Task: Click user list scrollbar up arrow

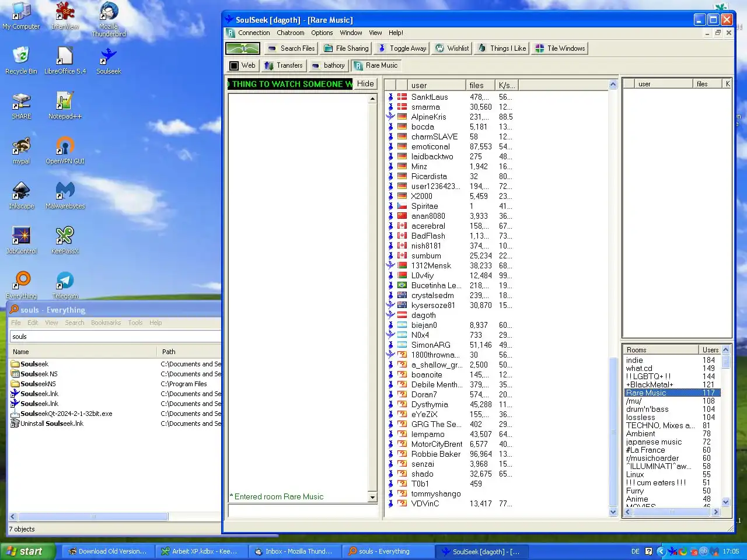Action: (x=613, y=85)
